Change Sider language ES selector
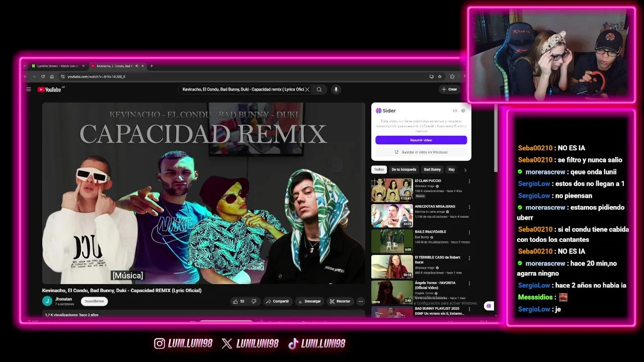 455,111
